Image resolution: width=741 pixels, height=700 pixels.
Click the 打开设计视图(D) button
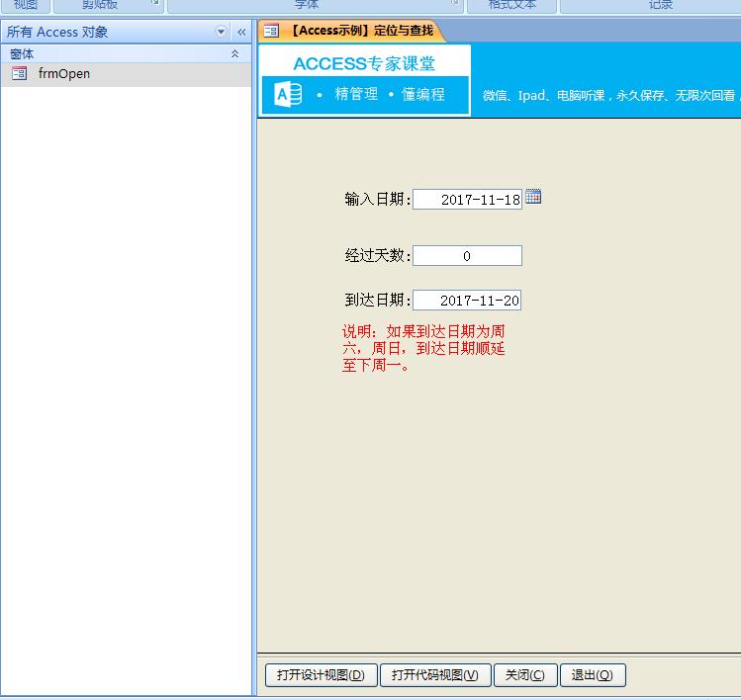[x=322, y=675]
